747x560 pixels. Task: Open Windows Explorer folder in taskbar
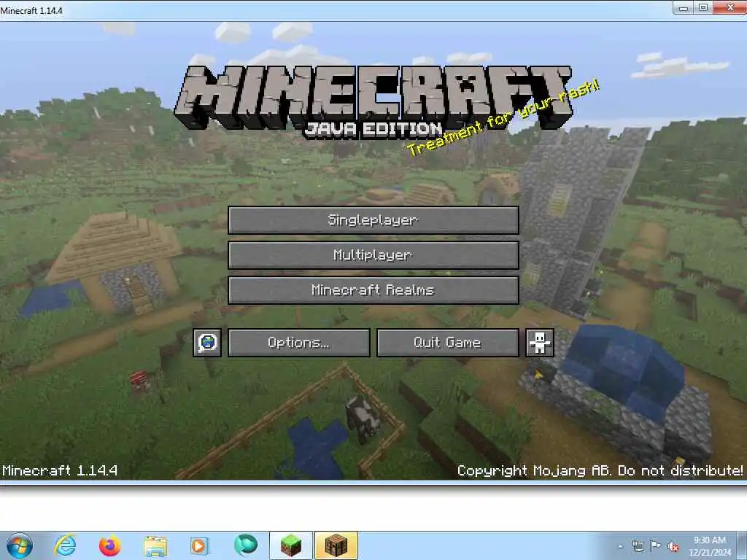[155, 546]
